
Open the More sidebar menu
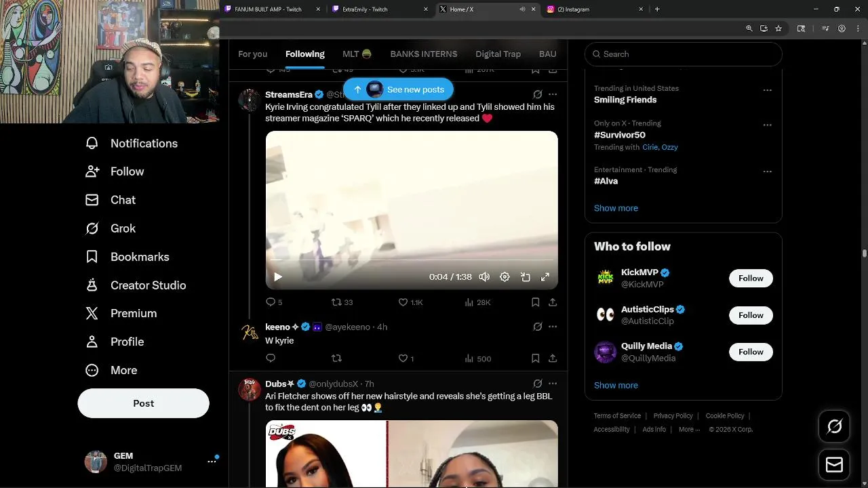pyautogui.click(x=111, y=370)
